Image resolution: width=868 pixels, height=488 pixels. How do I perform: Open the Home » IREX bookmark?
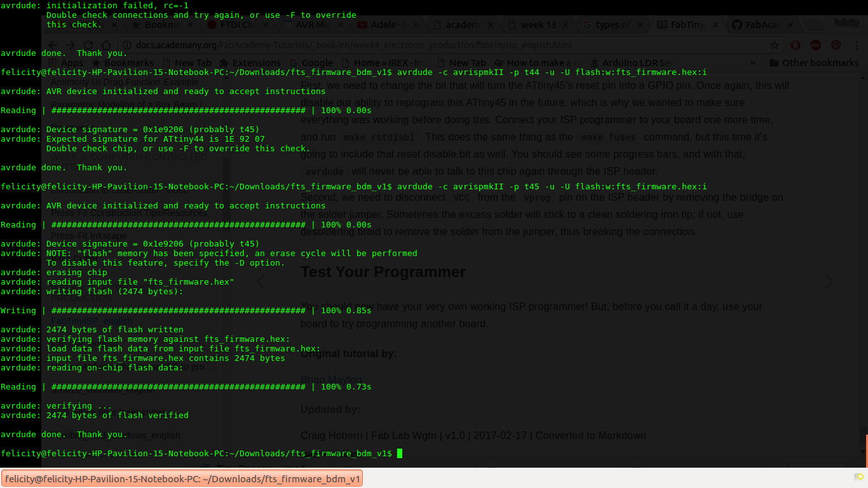[x=384, y=63]
